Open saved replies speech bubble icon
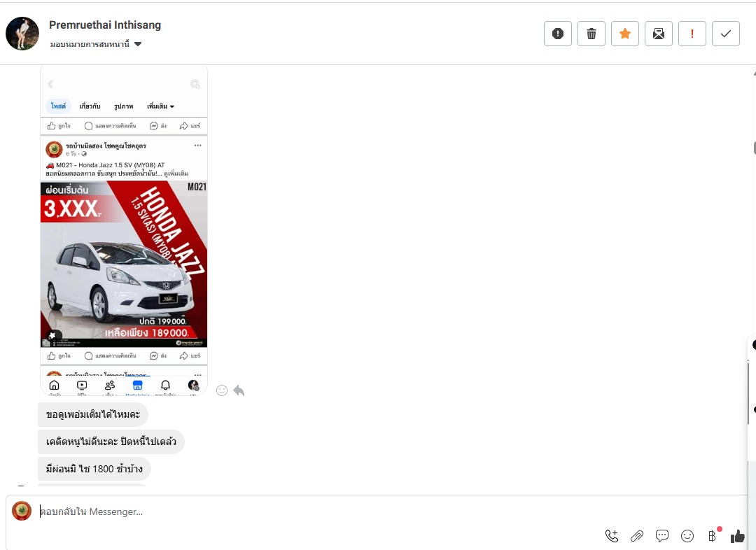 click(x=662, y=535)
